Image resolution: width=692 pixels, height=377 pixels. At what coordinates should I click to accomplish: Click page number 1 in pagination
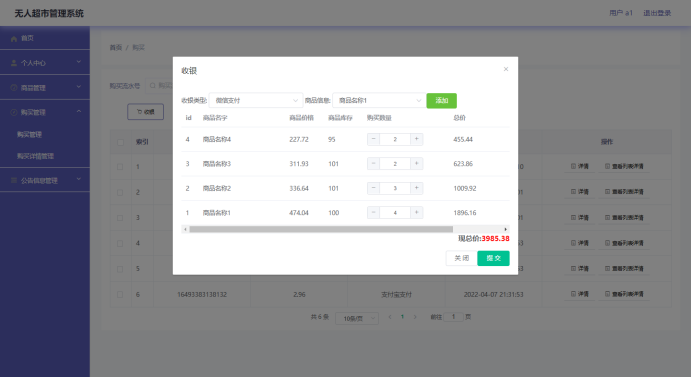pyautogui.click(x=402, y=317)
